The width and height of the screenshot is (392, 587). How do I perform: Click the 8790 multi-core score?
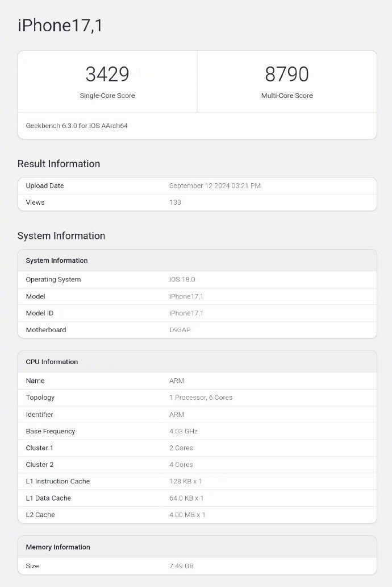287,75
